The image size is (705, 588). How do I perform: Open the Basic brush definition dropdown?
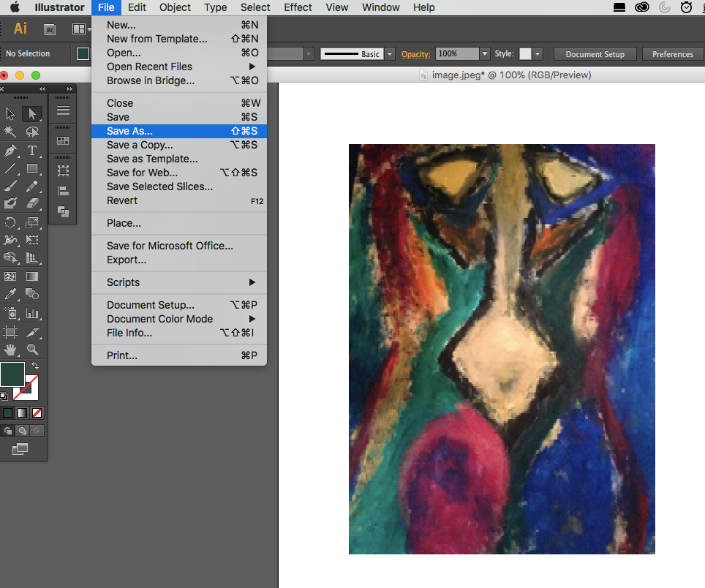pyautogui.click(x=390, y=54)
